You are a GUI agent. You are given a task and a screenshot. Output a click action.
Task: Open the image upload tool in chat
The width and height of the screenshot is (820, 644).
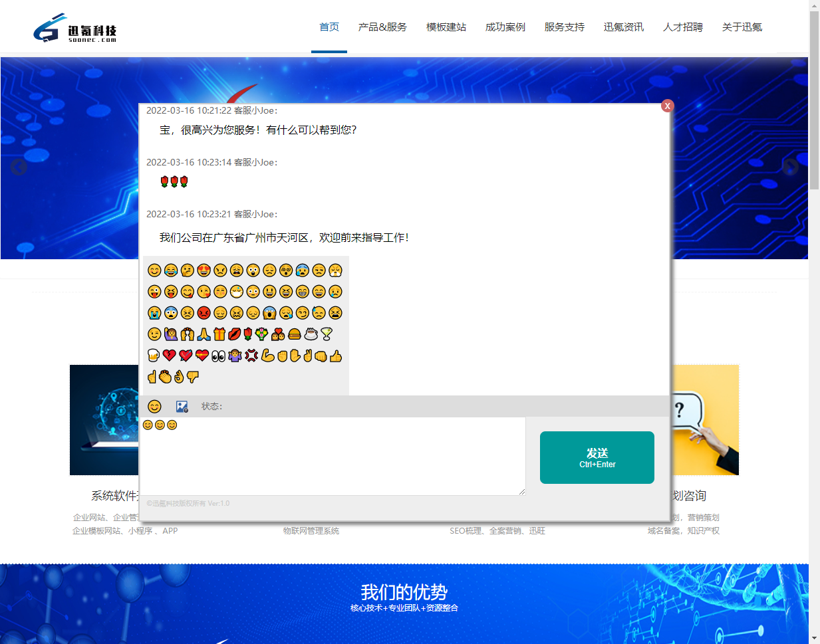[x=182, y=406]
